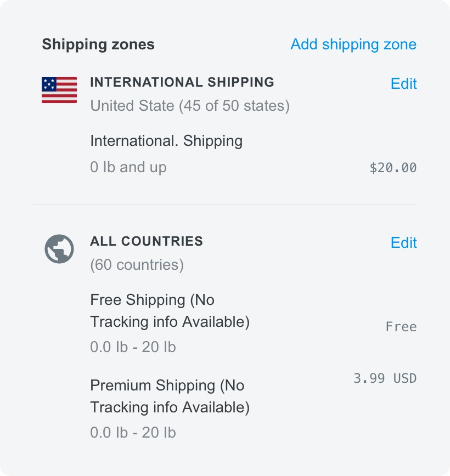Screen dimensions: 450x476
Task: Click the weight range under Premium Shipping
Action: [x=133, y=433]
